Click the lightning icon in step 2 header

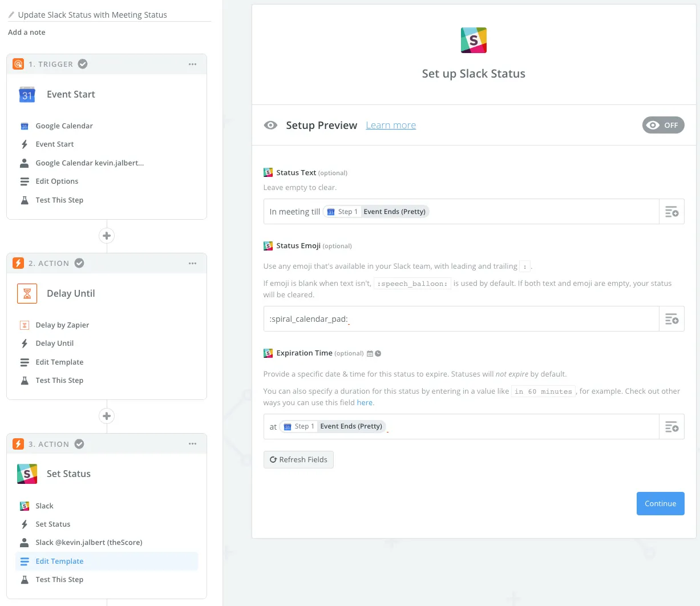click(x=18, y=263)
